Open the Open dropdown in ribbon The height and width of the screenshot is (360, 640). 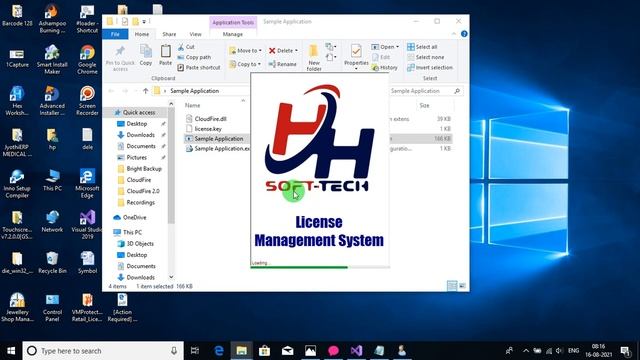point(385,47)
